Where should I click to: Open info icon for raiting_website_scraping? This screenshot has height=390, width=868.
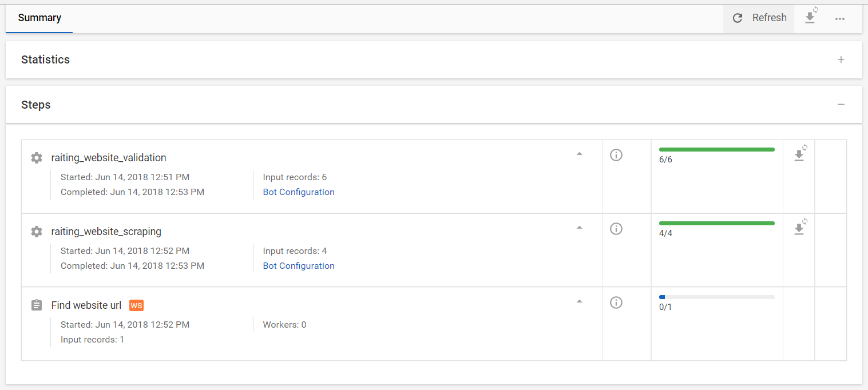pos(616,229)
